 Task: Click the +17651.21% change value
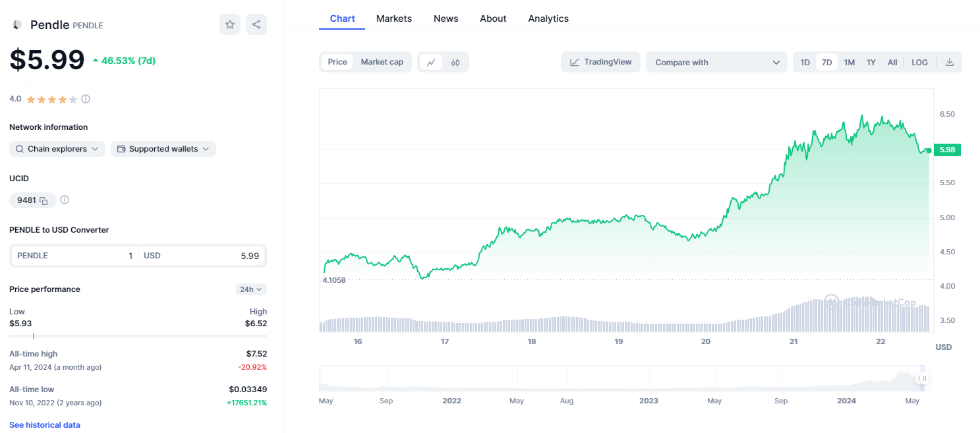click(x=247, y=403)
